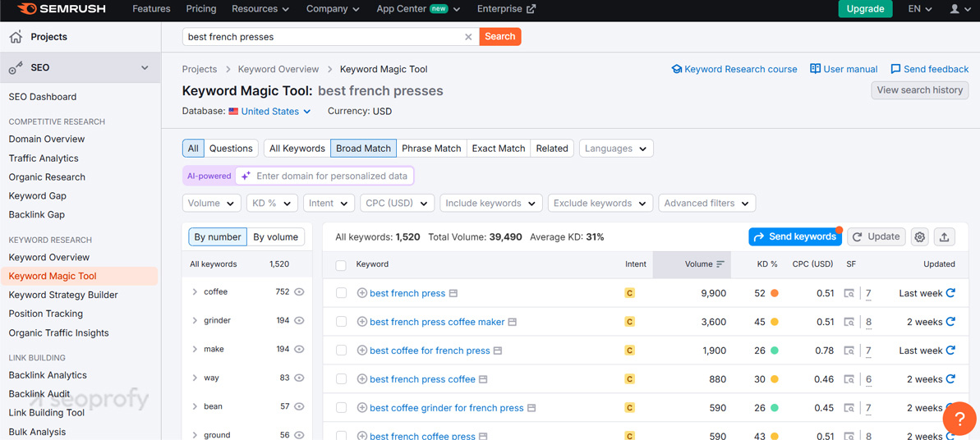The width and height of the screenshot is (980, 440).
Task: Toggle eye icon for grinder group
Action: pos(299,321)
